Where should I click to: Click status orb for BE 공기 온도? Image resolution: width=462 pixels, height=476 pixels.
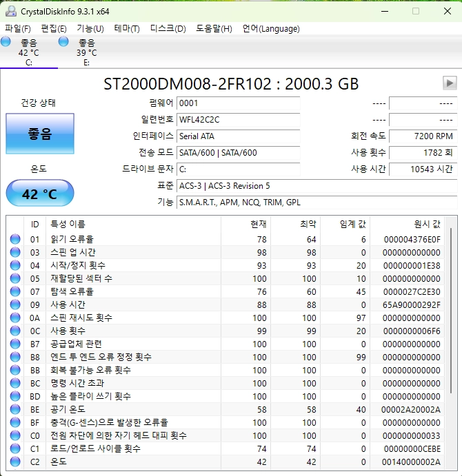pos(15,409)
